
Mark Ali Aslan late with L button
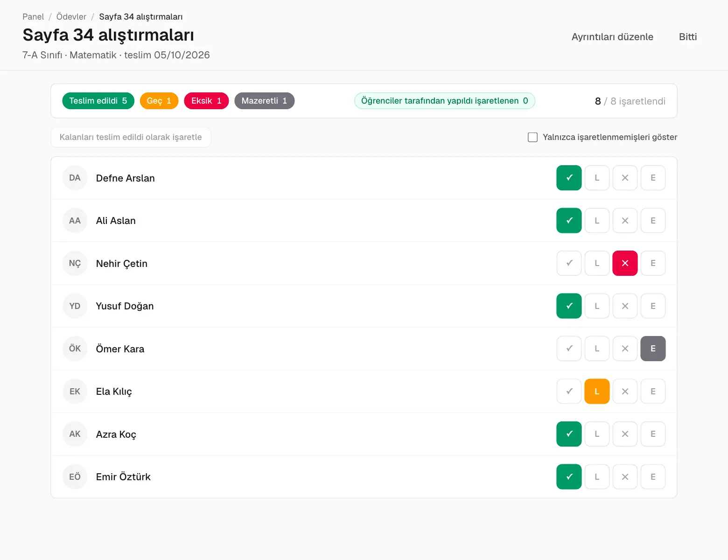pyautogui.click(x=597, y=221)
